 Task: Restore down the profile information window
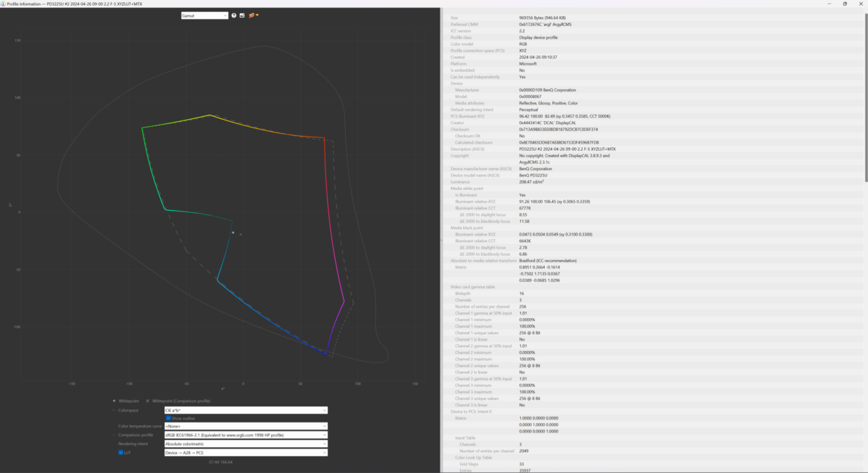[x=844, y=4]
